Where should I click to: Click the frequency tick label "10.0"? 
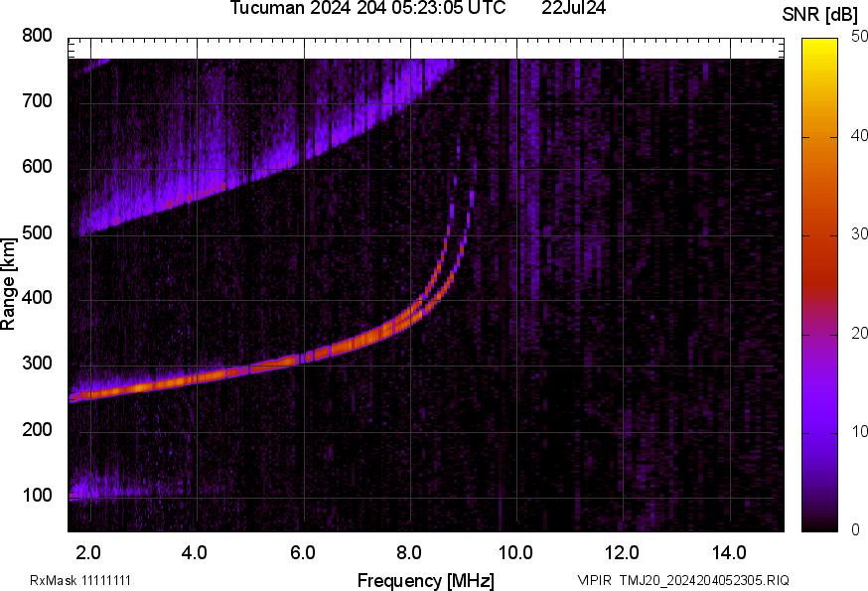click(515, 553)
